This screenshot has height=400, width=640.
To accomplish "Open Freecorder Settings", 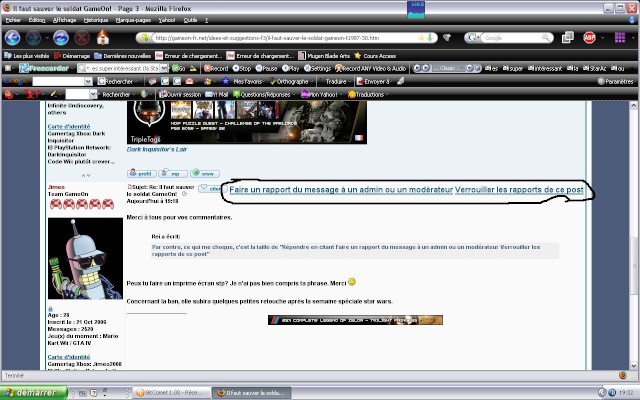I will [x=318, y=69].
